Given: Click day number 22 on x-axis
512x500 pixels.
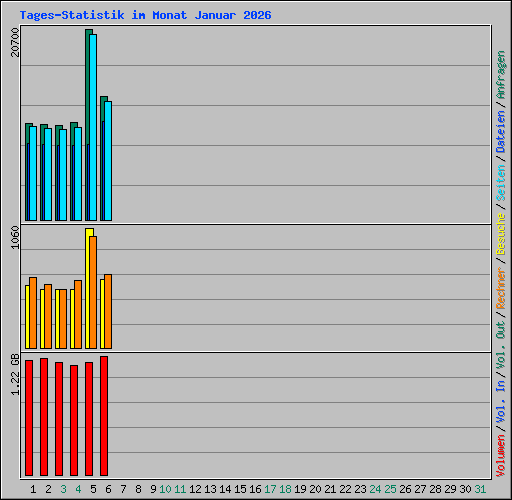Looking at the screenshot, I should pyautogui.click(x=345, y=489).
